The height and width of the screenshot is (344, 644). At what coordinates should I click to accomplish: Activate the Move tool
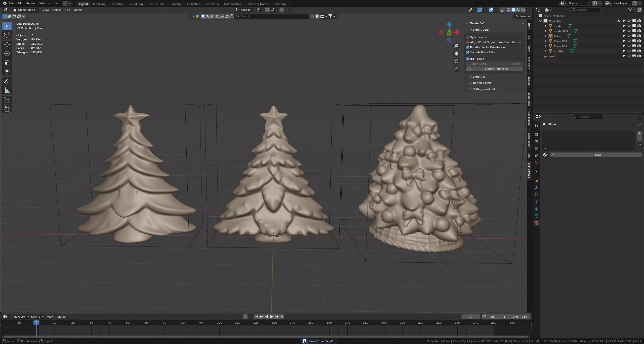tap(7, 45)
